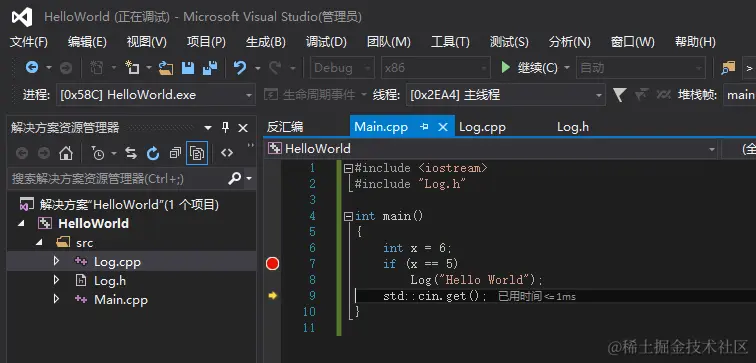This screenshot has height=363, width=756.
Task: Click the green Continue play icon
Action: 505,67
